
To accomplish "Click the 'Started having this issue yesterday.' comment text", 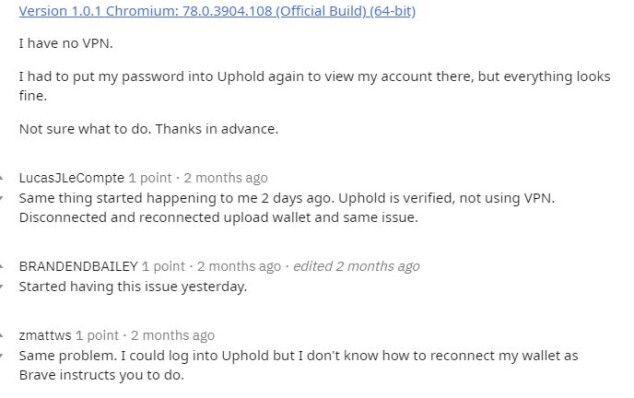I will tap(133, 286).
